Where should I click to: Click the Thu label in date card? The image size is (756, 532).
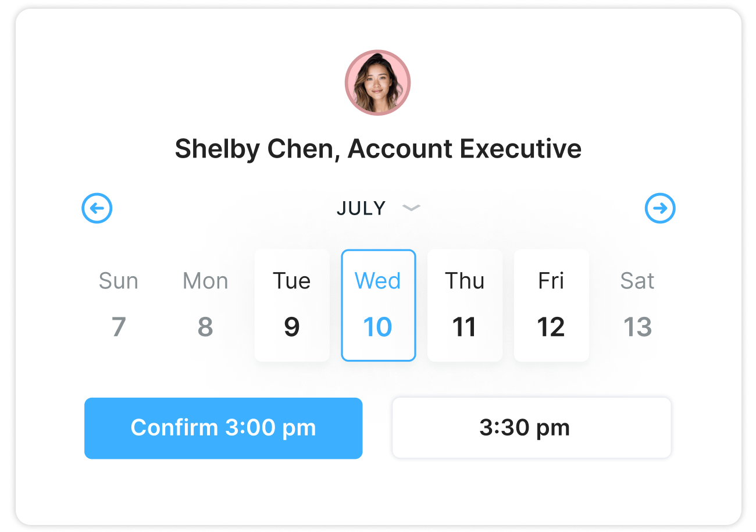tap(465, 281)
